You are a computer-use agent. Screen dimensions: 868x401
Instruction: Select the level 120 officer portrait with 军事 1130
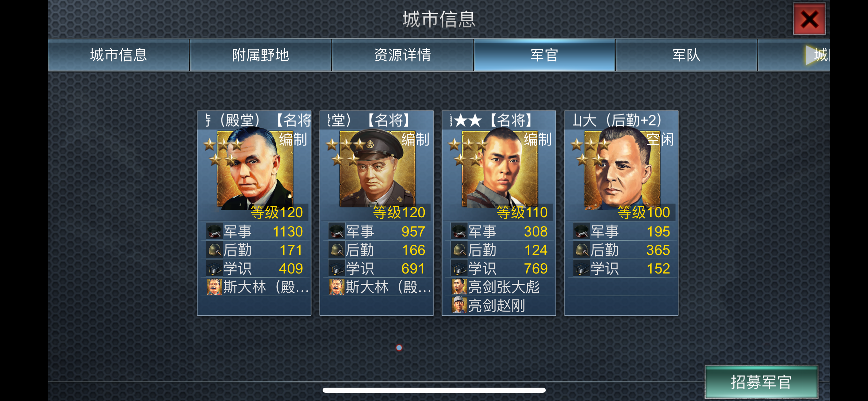pos(255,170)
